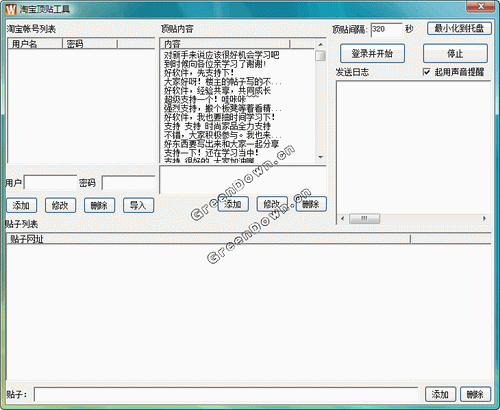Click the log scrollbar right arrow
500x410 pixels.
pos(484,219)
